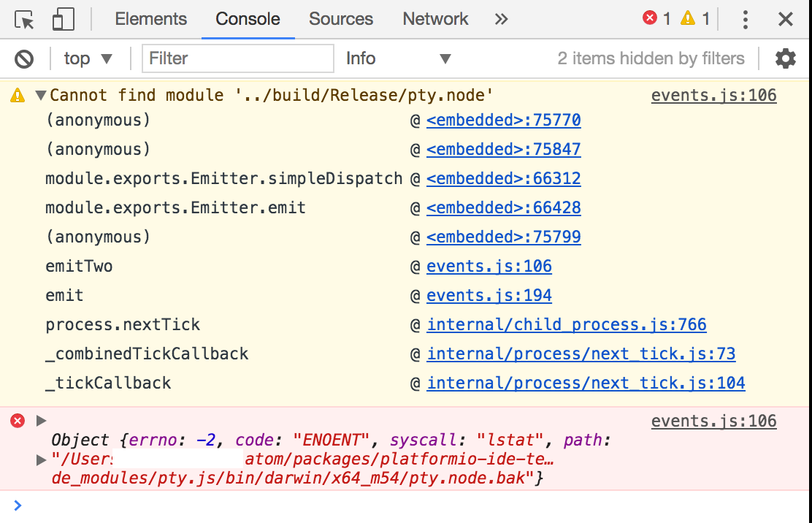Open the internal/process/next_tick.js:73 link
Viewport: 812px width, 523px height.
coord(581,354)
